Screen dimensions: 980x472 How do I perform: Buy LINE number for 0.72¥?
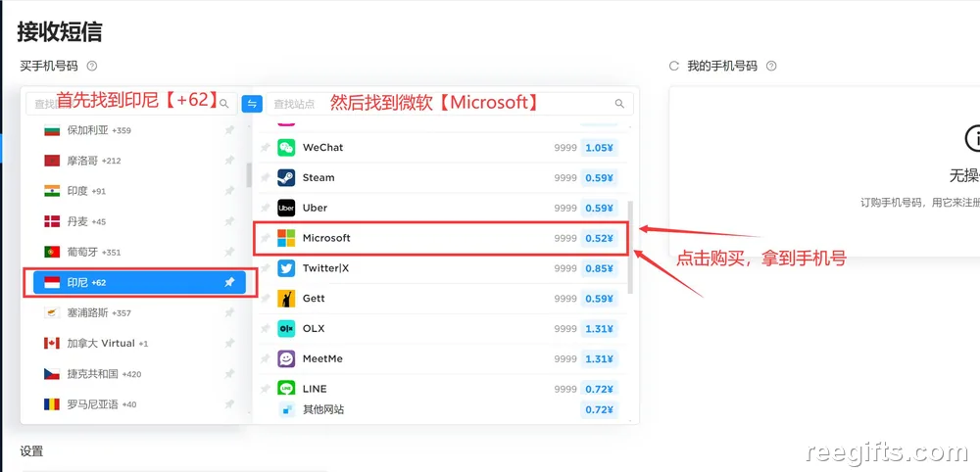pos(599,389)
